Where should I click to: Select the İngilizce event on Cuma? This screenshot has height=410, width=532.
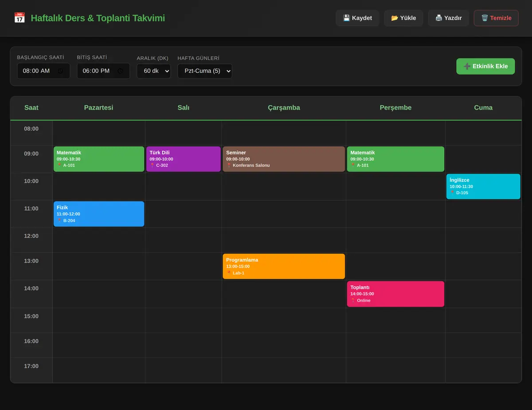tap(483, 186)
